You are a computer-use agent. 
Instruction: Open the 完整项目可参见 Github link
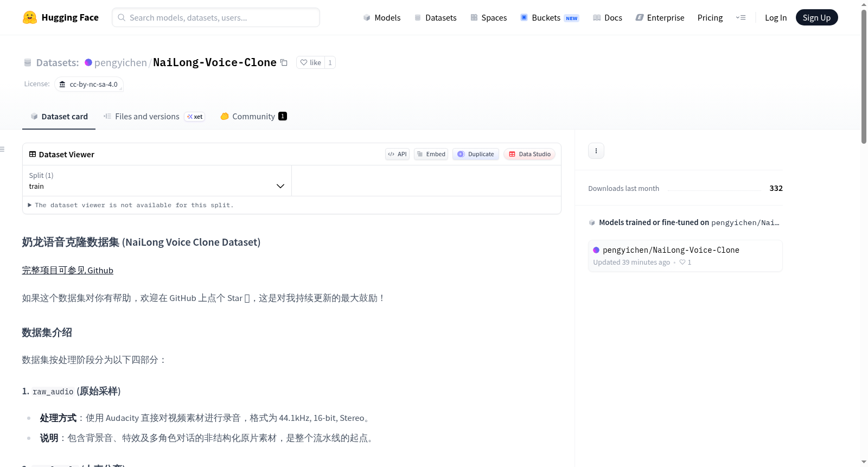pyautogui.click(x=68, y=270)
